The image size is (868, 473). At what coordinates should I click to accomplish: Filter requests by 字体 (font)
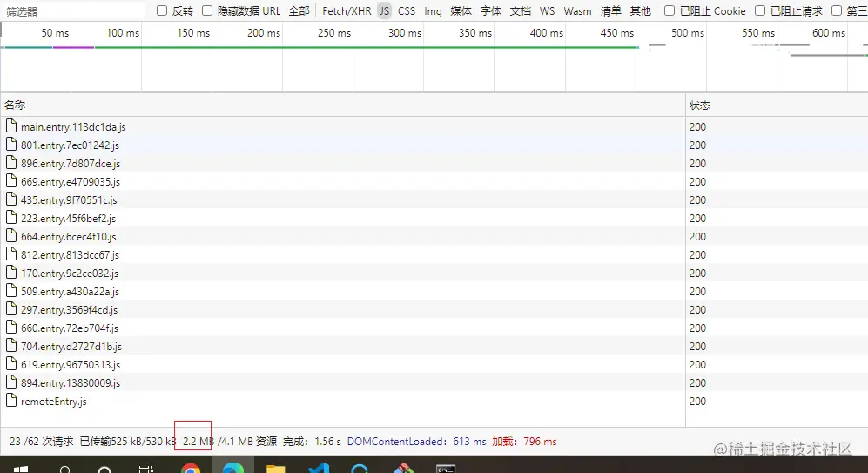[x=490, y=11]
